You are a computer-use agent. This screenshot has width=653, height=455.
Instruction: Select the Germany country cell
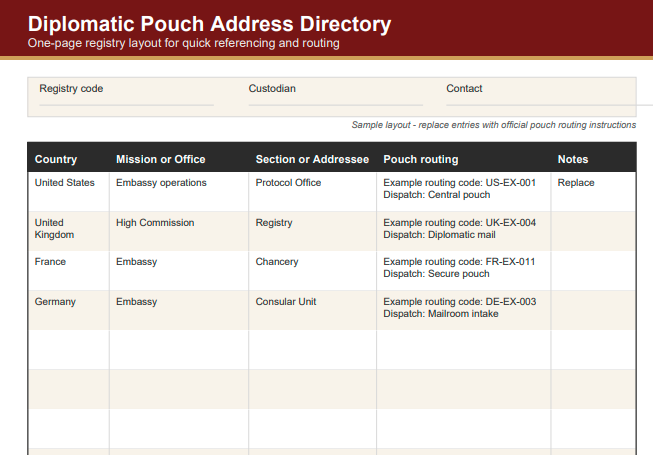point(69,310)
